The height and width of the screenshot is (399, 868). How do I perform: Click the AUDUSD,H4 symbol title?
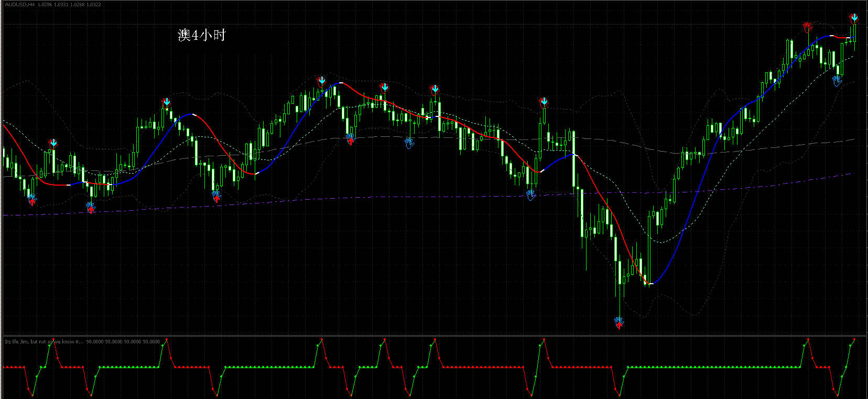[20, 5]
